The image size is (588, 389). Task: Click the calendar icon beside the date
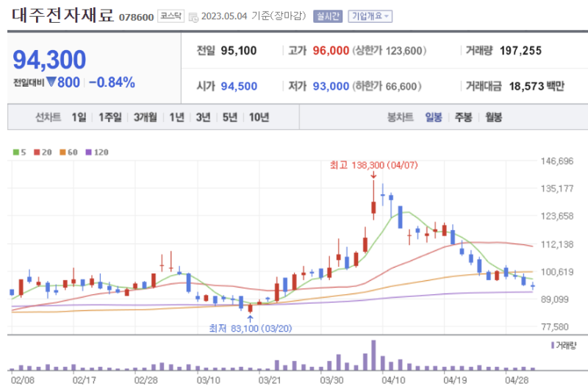click(x=193, y=17)
